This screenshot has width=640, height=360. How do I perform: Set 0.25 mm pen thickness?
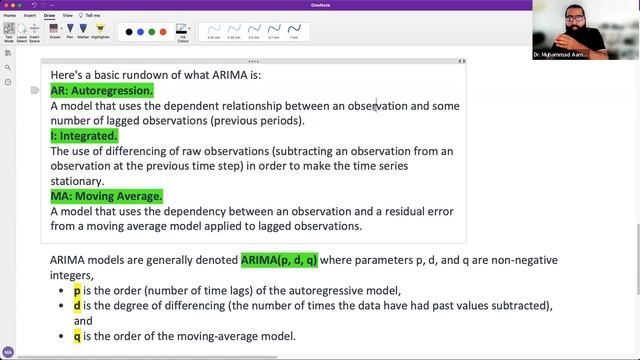pos(214,31)
